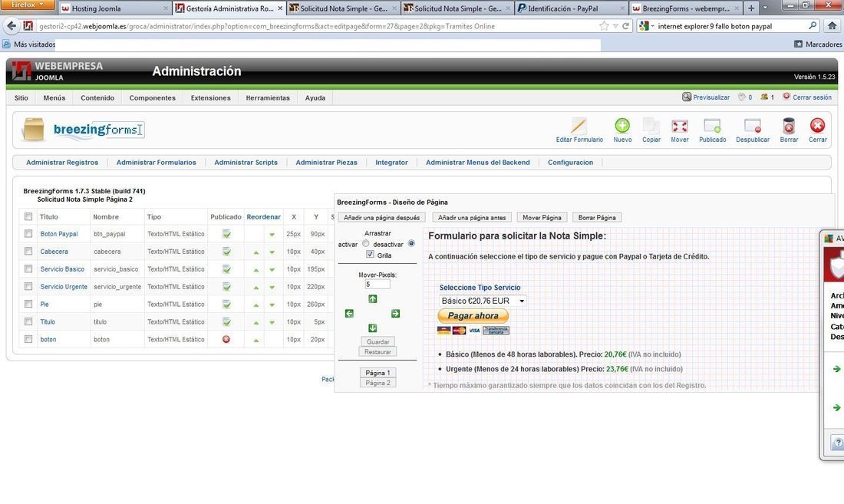Click the Borrar trash icon
The height and width of the screenshot is (504, 844).
click(x=789, y=126)
